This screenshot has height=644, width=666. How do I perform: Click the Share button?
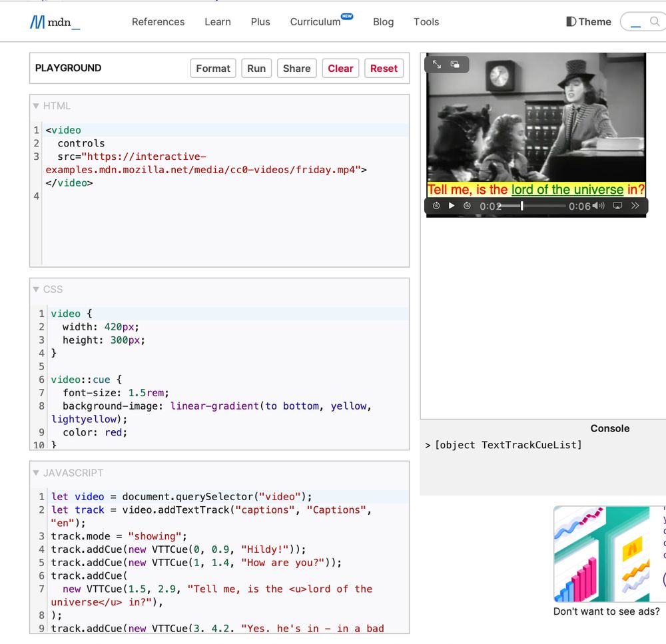click(296, 69)
